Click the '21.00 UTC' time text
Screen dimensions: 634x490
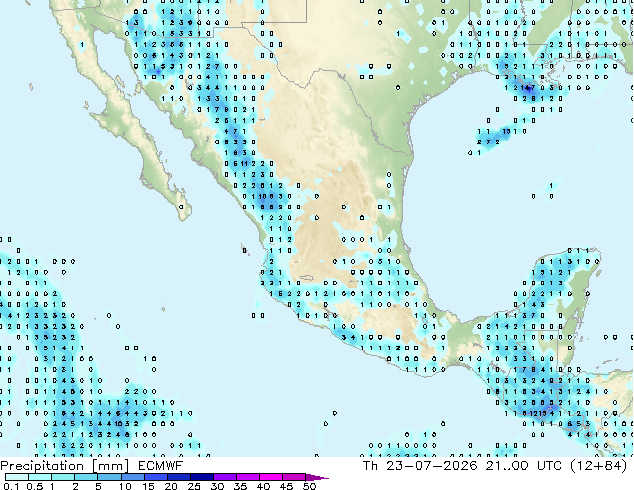(524, 466)
